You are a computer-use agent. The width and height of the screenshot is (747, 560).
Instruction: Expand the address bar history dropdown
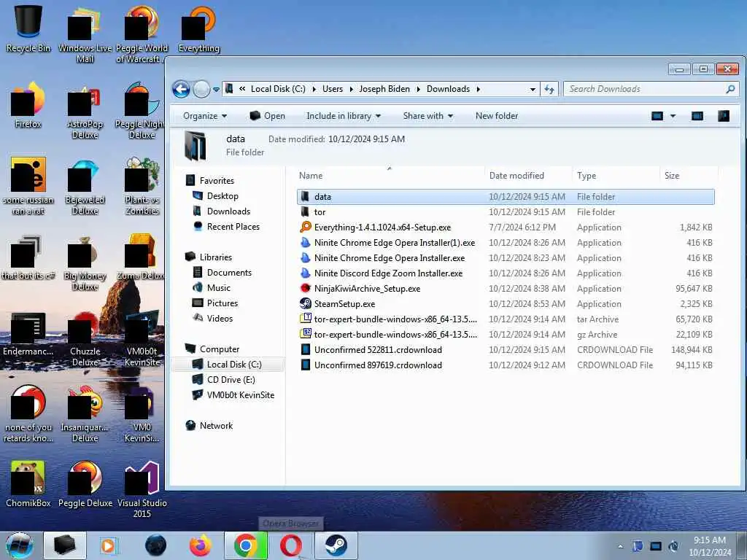point(533,90)
